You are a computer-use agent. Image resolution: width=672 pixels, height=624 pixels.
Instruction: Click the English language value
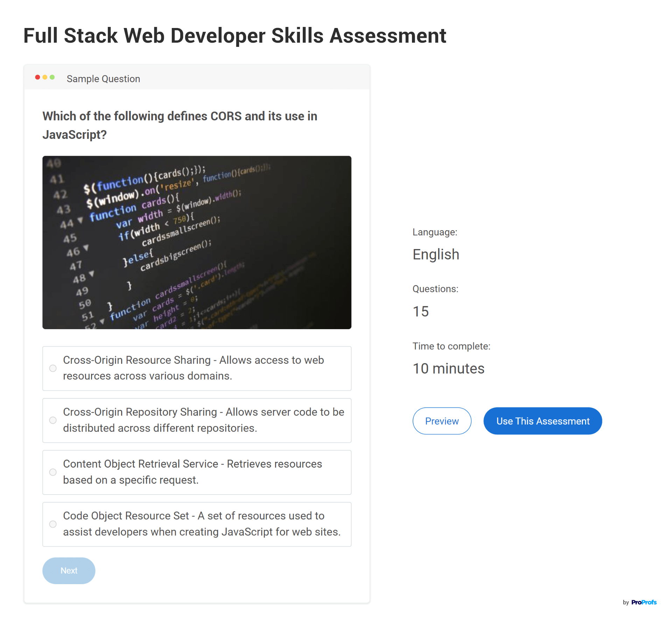(436, 255)
